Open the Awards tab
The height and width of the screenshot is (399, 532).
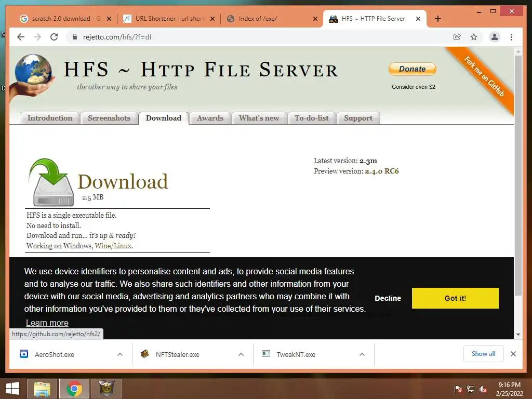(210, 118)
